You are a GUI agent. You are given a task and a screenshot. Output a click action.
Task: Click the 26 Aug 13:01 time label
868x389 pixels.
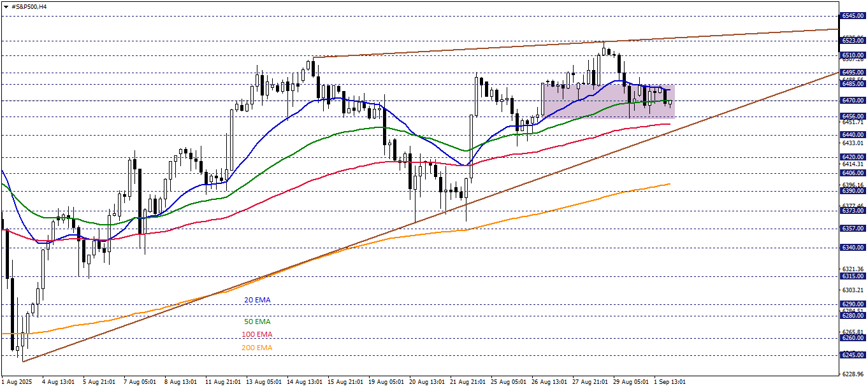pyautogui.click(x=549, y=382)
